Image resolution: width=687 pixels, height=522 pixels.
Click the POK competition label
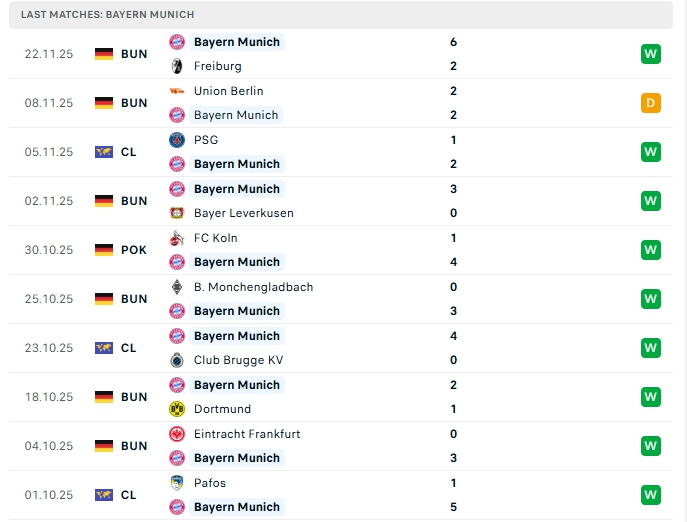134,250
